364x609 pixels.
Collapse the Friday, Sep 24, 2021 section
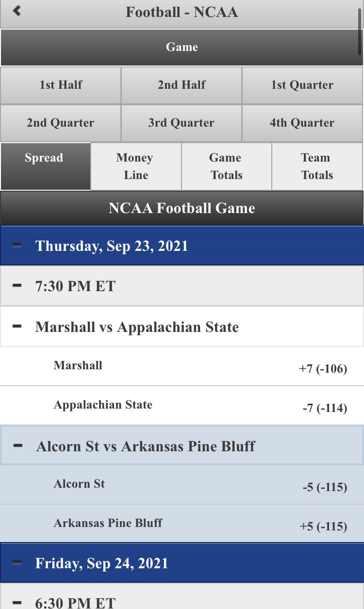[x=17, y=563]
